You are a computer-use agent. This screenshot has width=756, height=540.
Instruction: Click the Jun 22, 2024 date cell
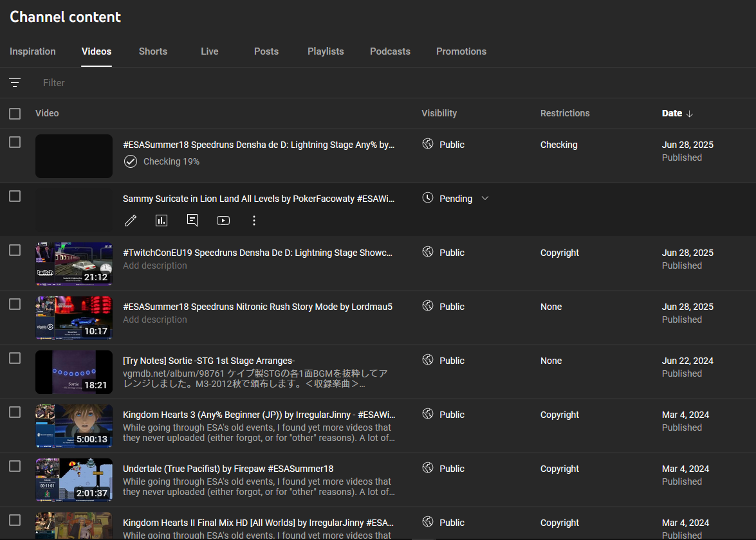688,360
